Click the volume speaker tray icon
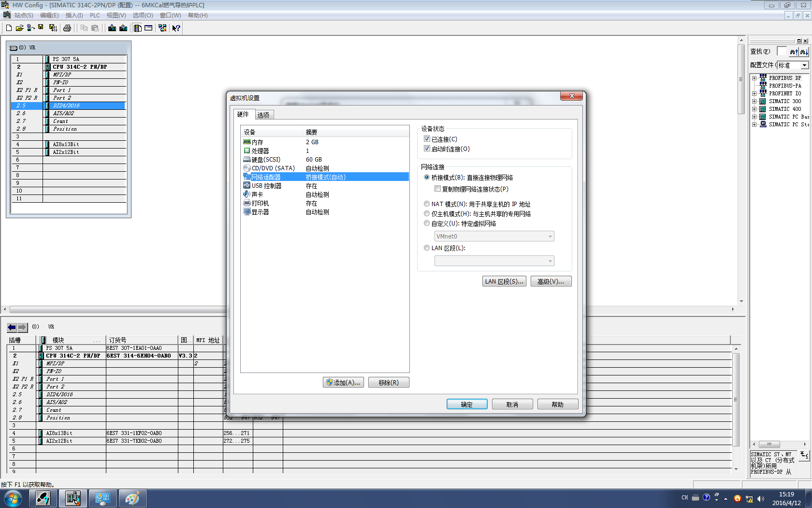This screenshot has height=508, width=812. click(x=761, y=498)
